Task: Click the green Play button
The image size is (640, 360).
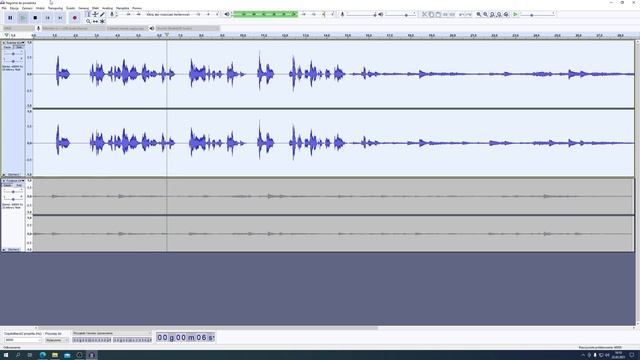Action: [23, 18]
